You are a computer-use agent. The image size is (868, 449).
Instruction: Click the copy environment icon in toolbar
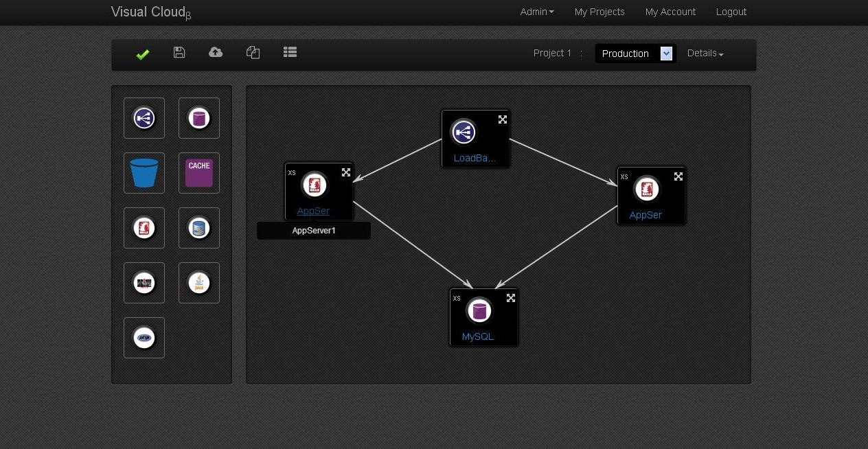pos(253,53)
